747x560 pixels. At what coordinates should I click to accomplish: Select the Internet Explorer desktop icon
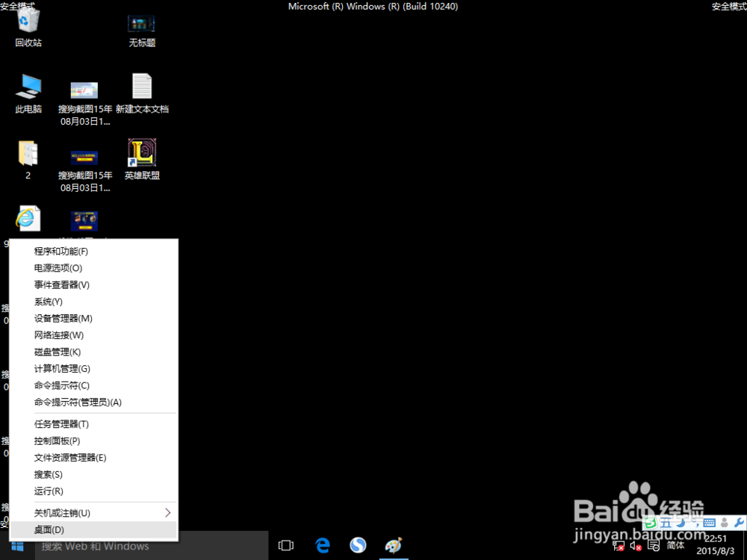[x=28, y=219]
